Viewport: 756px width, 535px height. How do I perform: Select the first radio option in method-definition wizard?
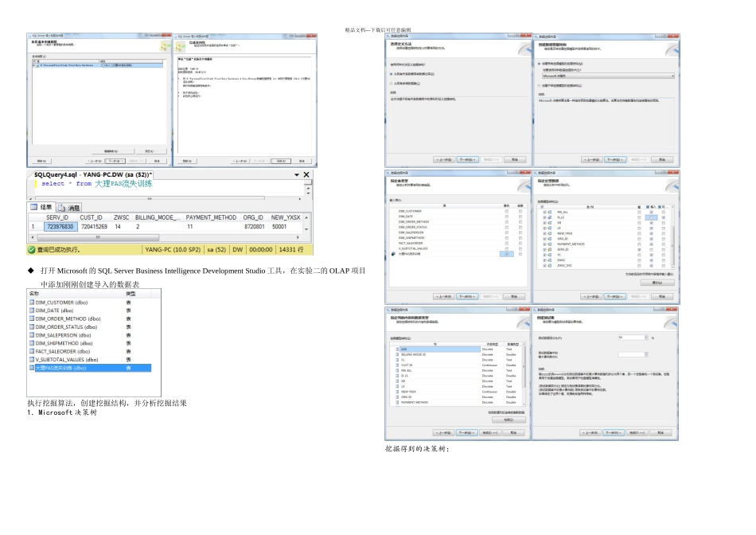(391, 74)
